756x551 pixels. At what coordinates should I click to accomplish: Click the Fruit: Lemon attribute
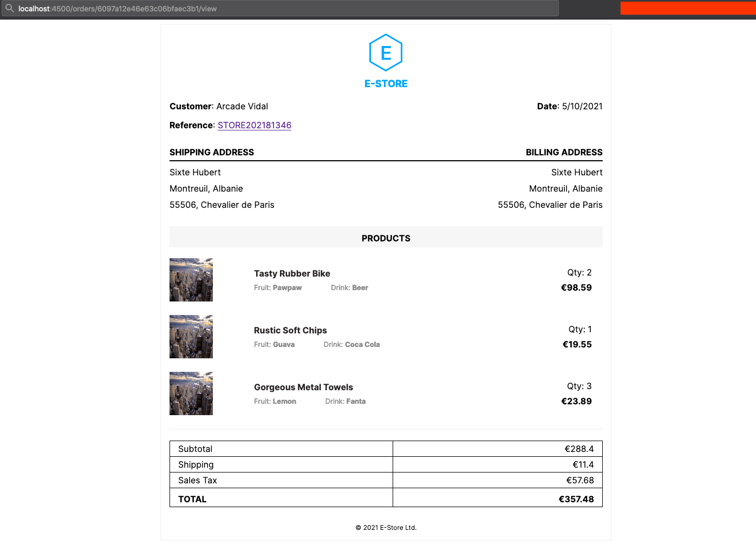(275, 401)
